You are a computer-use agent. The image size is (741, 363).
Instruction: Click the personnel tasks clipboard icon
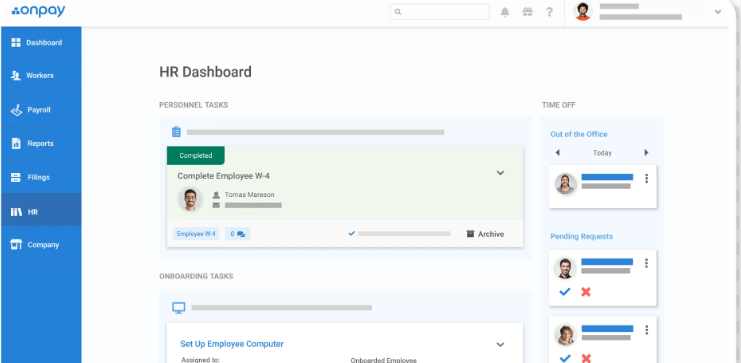pos(176,131)
